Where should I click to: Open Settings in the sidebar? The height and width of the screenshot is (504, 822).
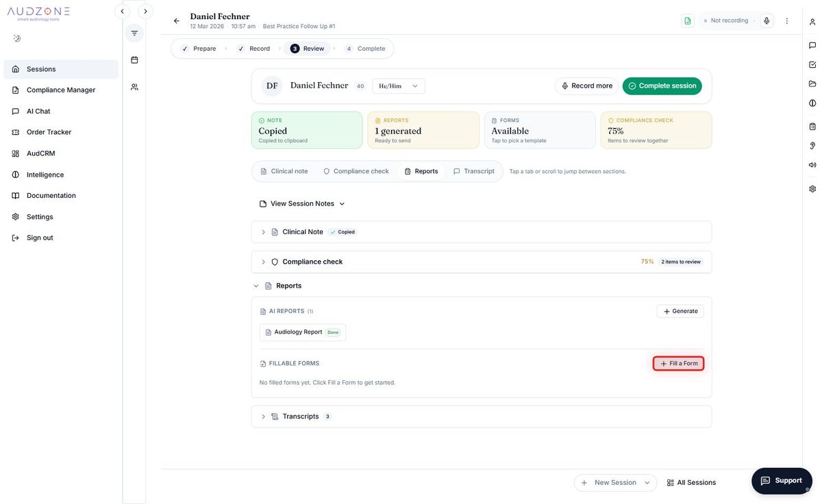tap(61, 216)
